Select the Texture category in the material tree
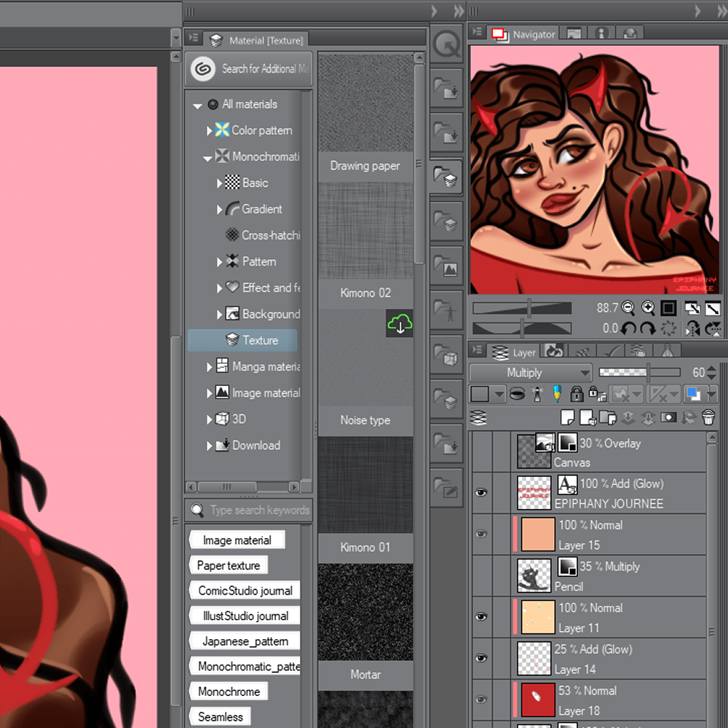 coord(260,340)
